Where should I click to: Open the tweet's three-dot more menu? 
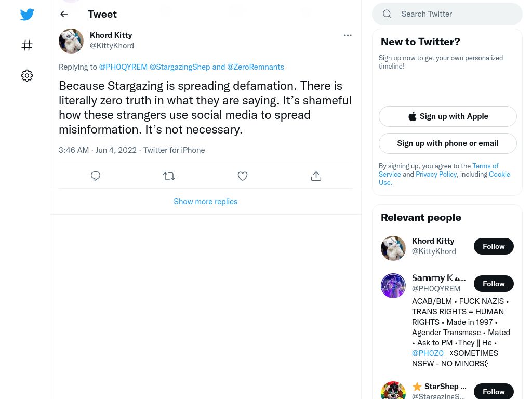coord(348,35)
